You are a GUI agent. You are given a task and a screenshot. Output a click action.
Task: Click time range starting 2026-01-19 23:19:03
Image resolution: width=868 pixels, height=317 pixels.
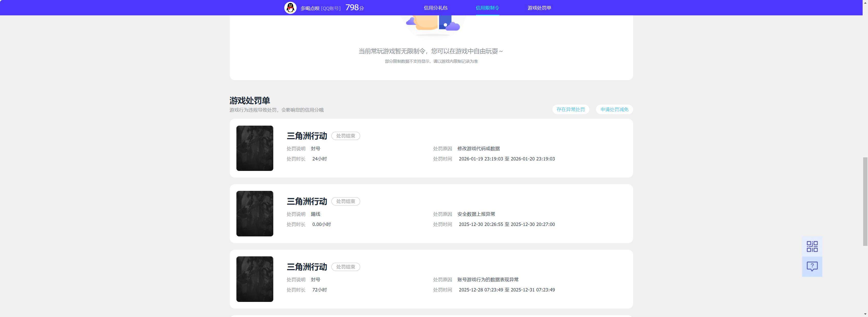507,159
